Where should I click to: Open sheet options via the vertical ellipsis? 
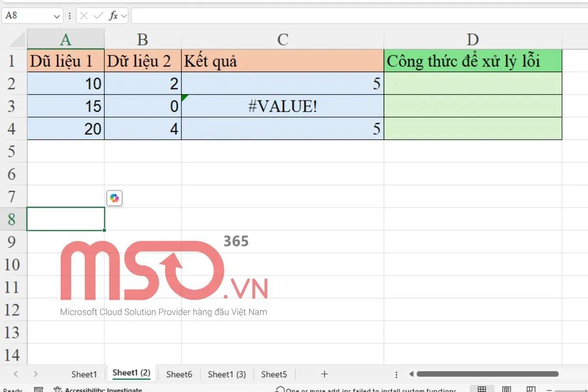click(396, 374)
